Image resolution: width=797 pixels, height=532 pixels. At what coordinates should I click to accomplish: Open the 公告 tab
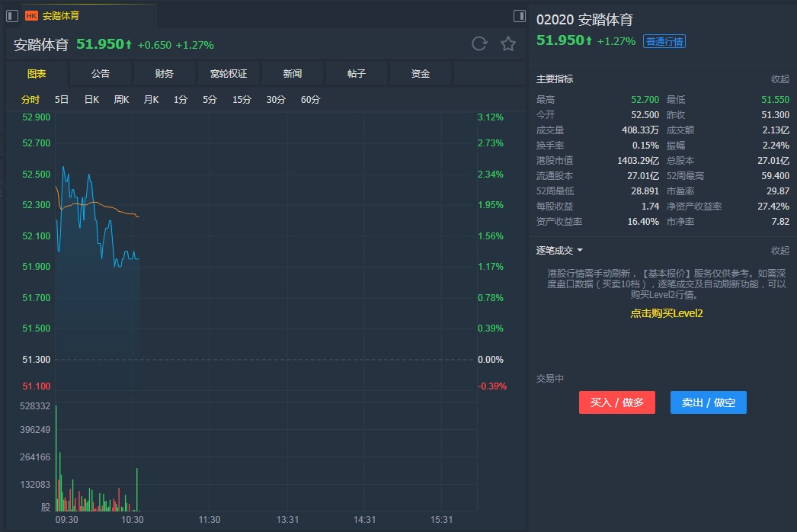101,74
